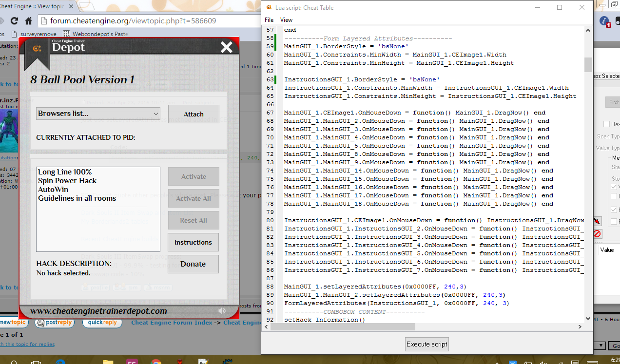The height and width of the screenshot is (364, 620).
Task: Click the Lua editor vertical scrollbar thumb
Action: (588, 64)
